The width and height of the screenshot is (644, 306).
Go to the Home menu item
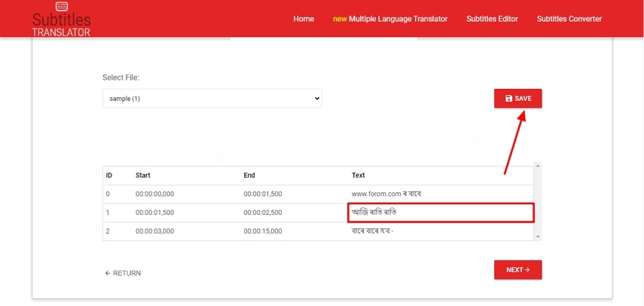coord(304,19)
